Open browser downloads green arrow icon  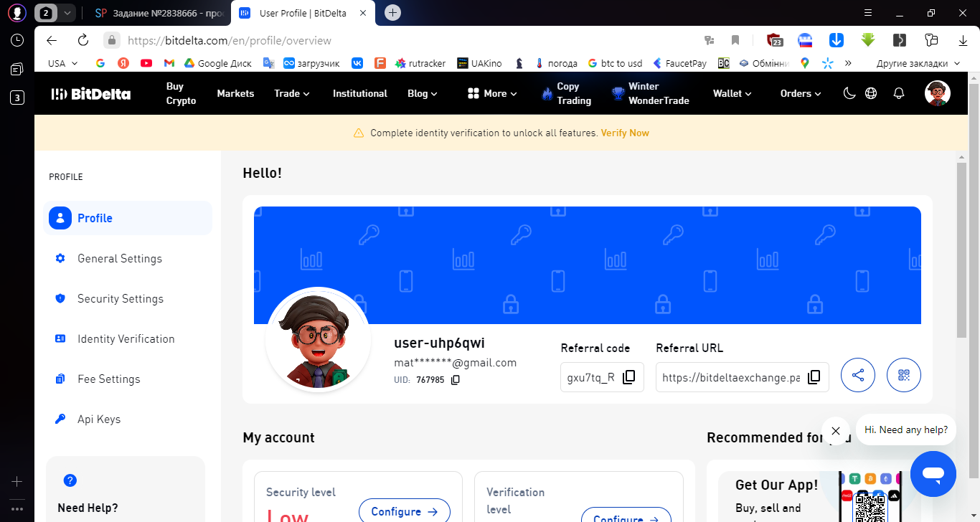pyautogui.click(x=868, y=40)
